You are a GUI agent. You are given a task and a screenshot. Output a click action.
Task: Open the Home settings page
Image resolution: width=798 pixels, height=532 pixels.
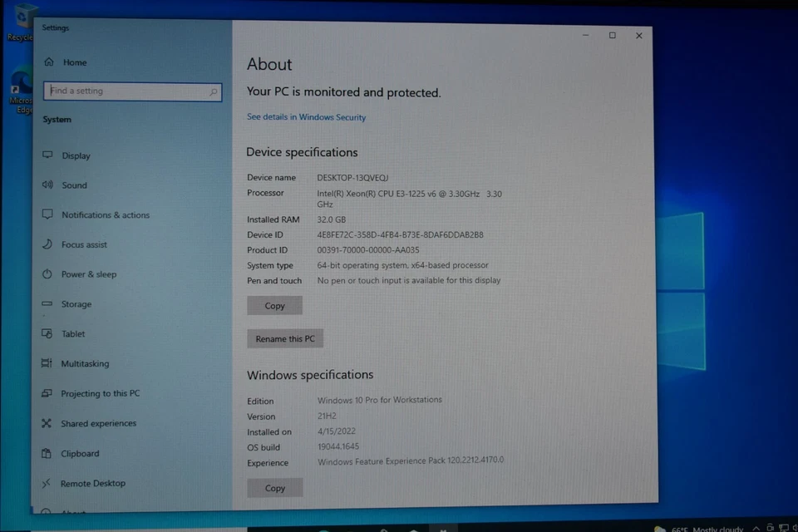66,62
